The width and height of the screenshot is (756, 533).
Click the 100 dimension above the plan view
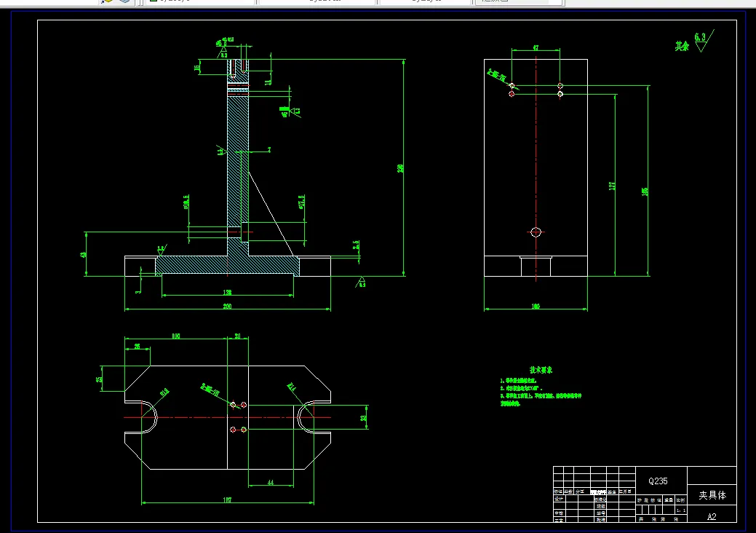tap(175, 336)
